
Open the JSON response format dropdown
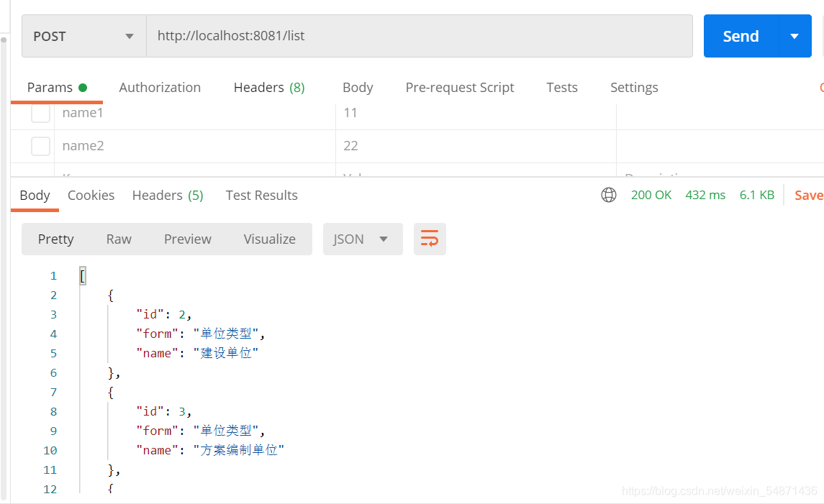(x=362, y=239)
